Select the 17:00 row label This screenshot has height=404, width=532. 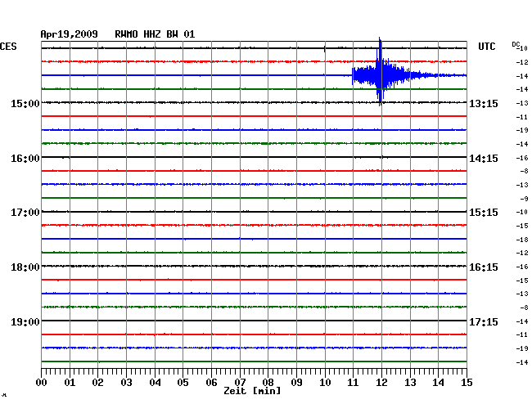click(x=25, y=213)
